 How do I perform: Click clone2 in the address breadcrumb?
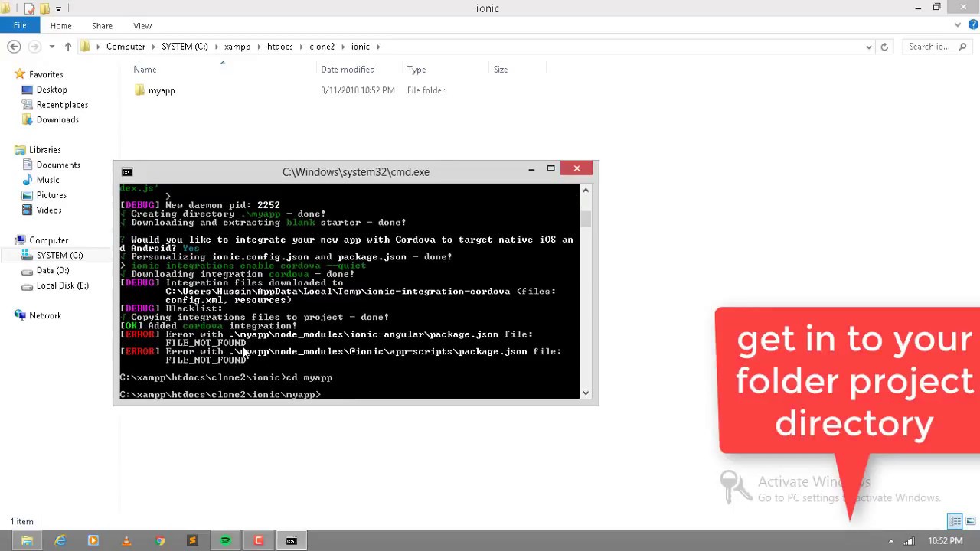pos(322,47)
